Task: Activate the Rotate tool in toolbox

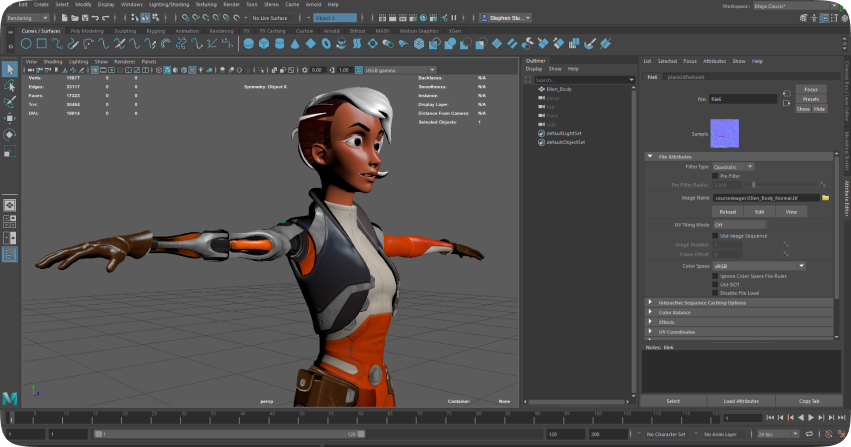Action: point(10,135)
